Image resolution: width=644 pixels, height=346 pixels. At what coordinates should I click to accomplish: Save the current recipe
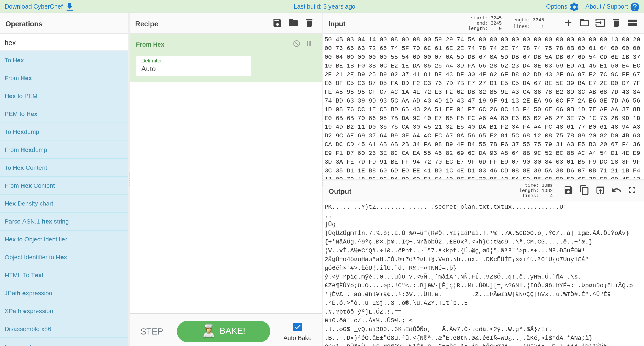(x=277, y=23)
